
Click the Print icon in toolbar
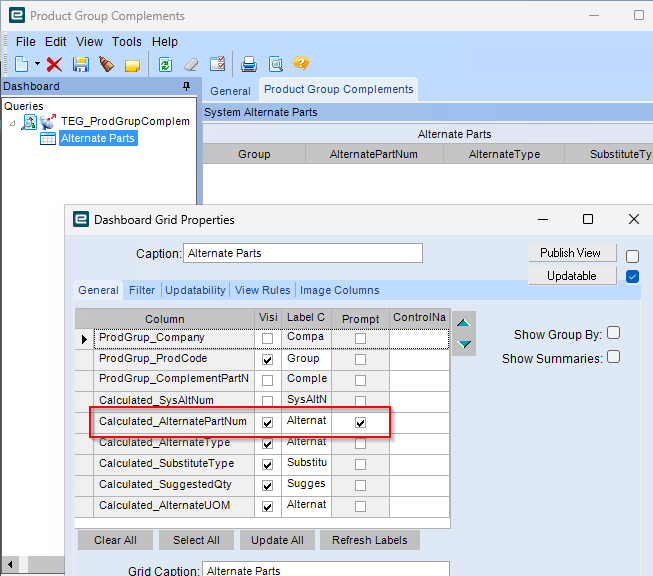click(249, 64)
